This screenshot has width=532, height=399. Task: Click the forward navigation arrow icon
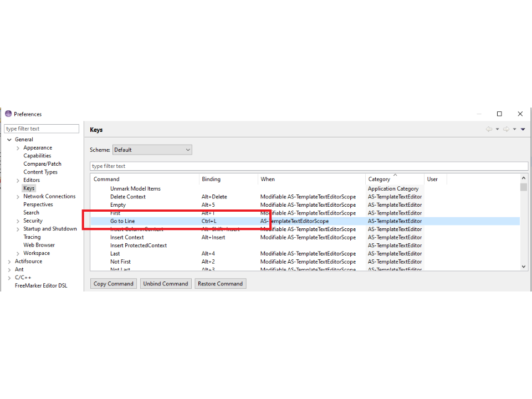tap(505, 129)
